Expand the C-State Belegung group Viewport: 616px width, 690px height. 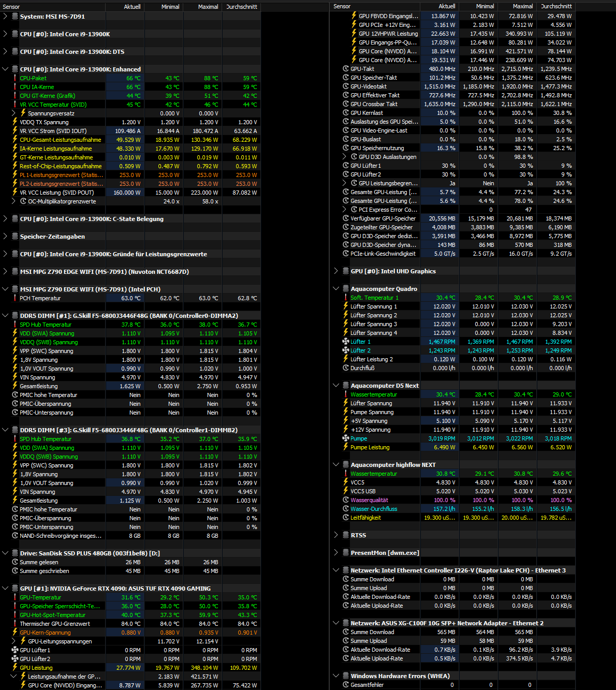(x=5, y=219)
